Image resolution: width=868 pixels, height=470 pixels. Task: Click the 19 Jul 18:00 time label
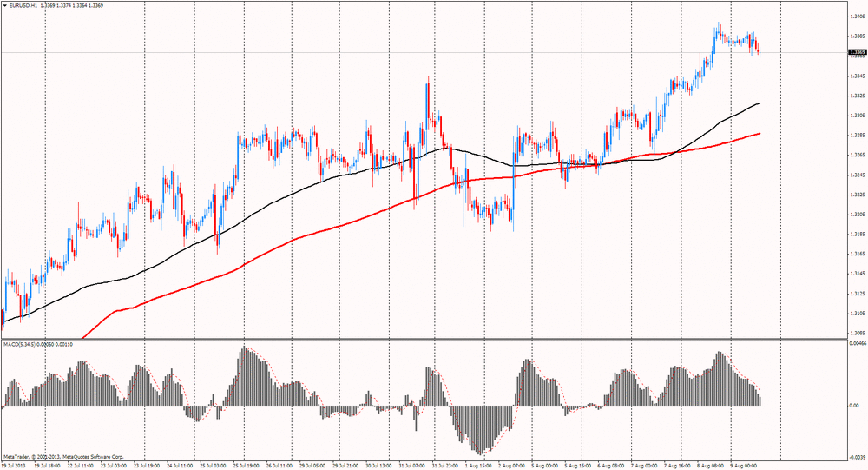48,467
